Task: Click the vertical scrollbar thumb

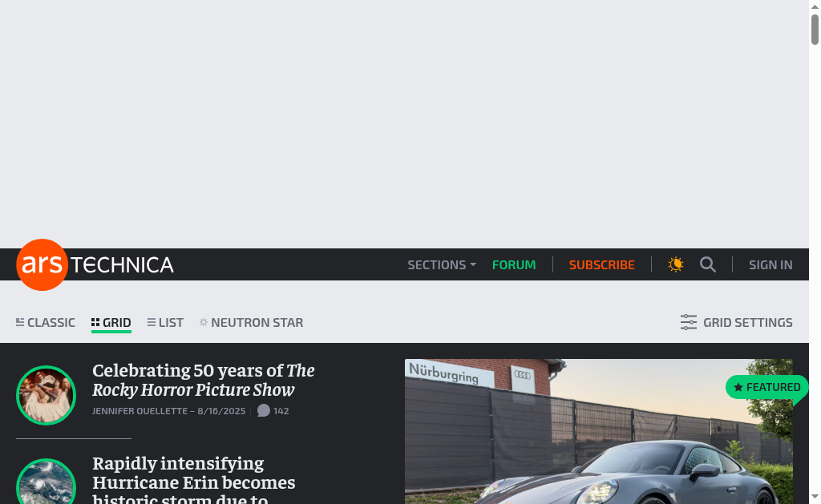Action: (x=815, y=30)
